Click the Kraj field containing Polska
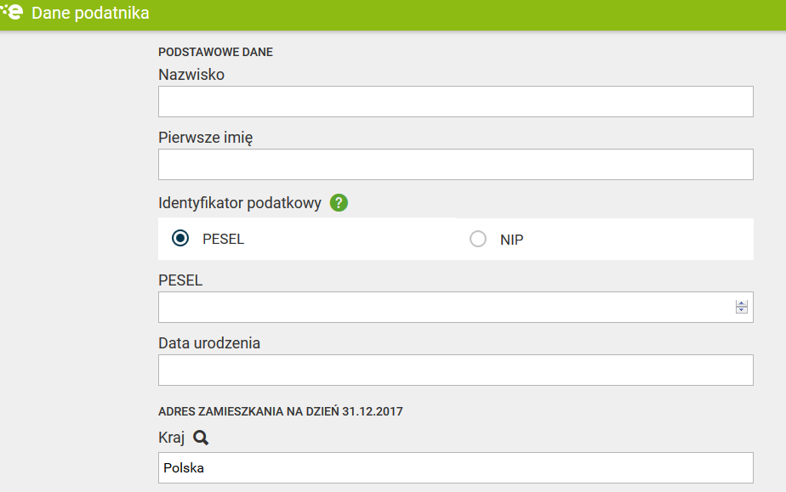 pos(455,467)
